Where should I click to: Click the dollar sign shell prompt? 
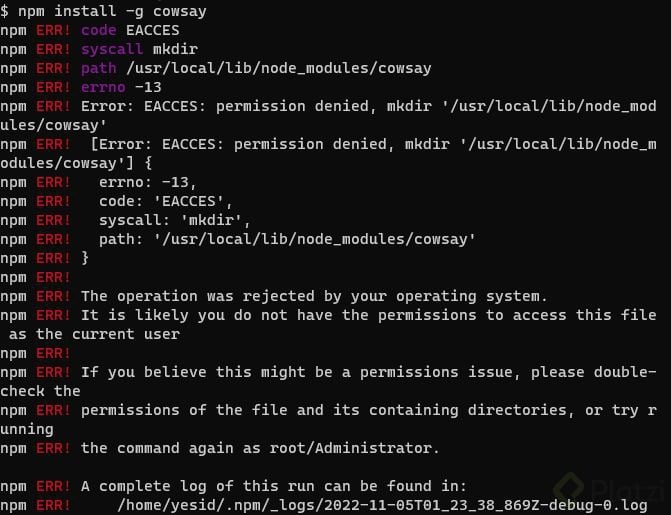tap(5, 11)
